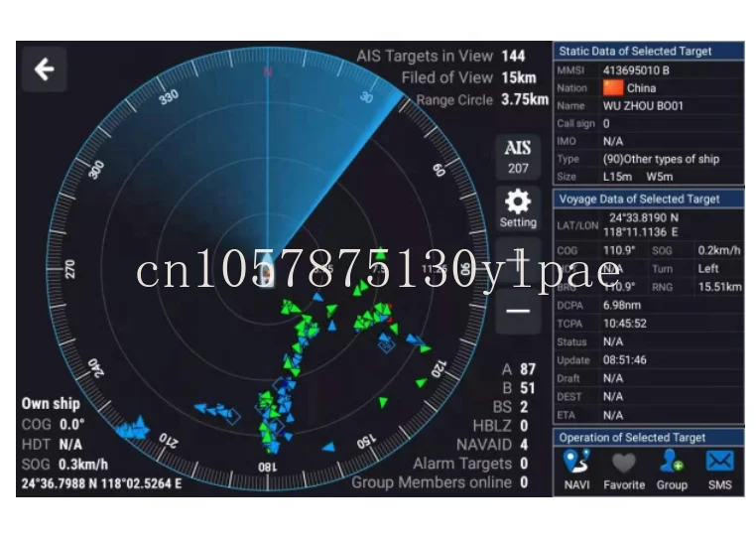Select blue target cluster near 215 bearing

coord(133,428)
